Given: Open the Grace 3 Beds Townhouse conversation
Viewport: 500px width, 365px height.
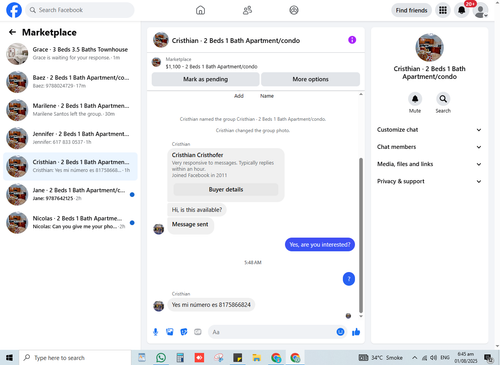Looking at the screenshot, I should click(70, 54).
